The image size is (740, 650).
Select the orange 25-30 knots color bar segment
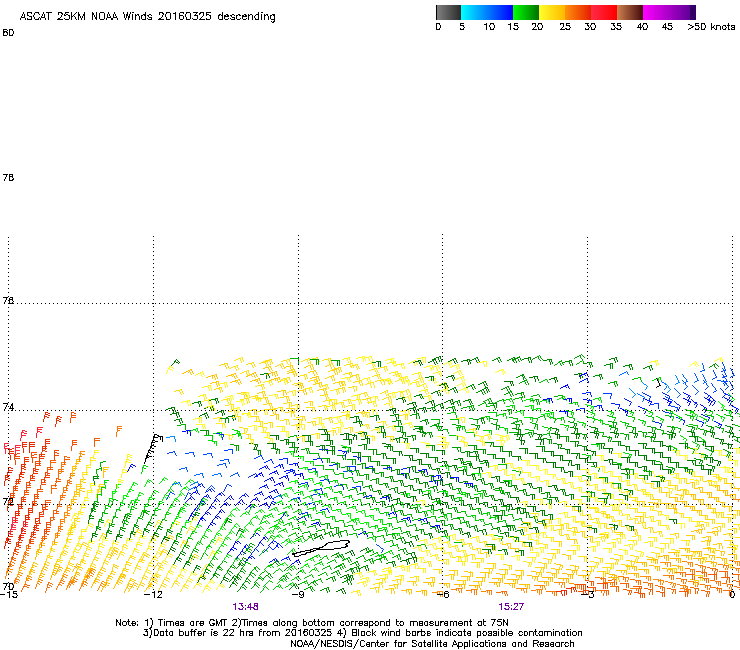point(578,12)
